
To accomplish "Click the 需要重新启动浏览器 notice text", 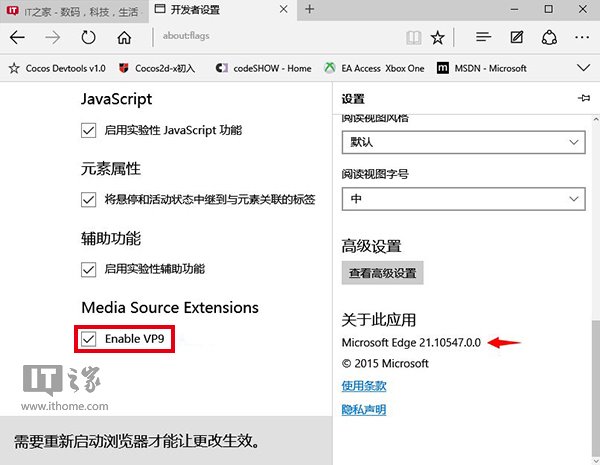I will (x=137, y=441).
